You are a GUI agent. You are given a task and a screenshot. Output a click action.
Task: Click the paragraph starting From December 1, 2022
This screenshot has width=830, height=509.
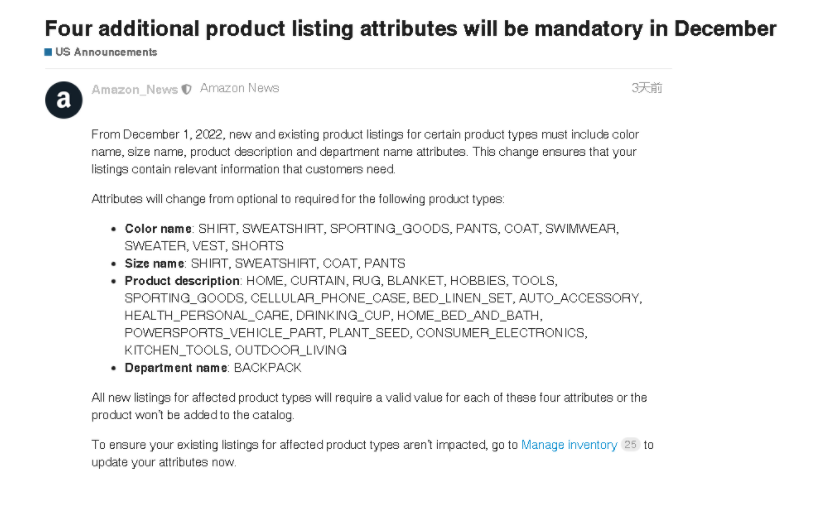[364, 151]
